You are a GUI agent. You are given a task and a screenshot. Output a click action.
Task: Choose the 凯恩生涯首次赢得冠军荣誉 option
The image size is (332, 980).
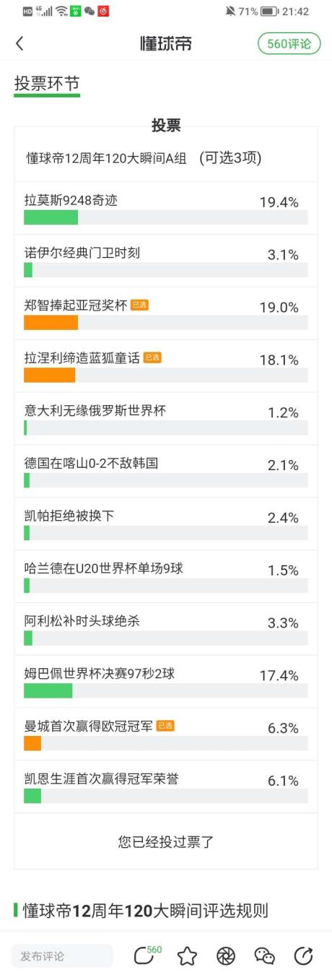click(166, 786)
